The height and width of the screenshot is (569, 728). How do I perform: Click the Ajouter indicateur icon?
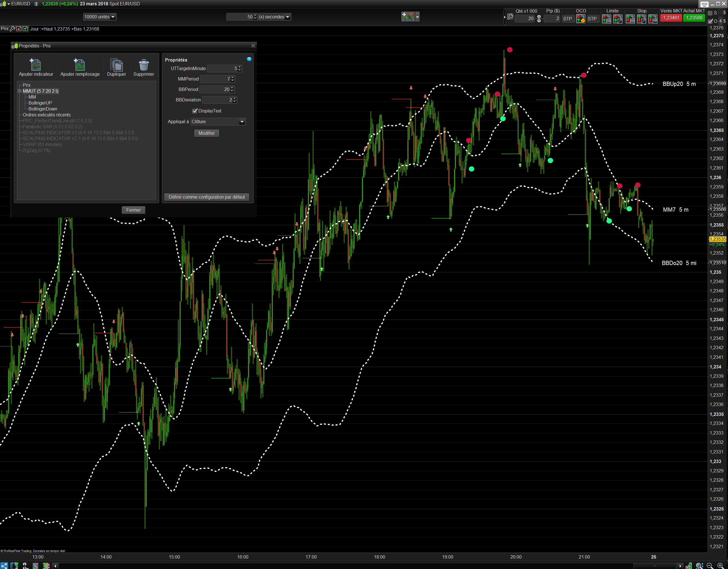point(35,65)
